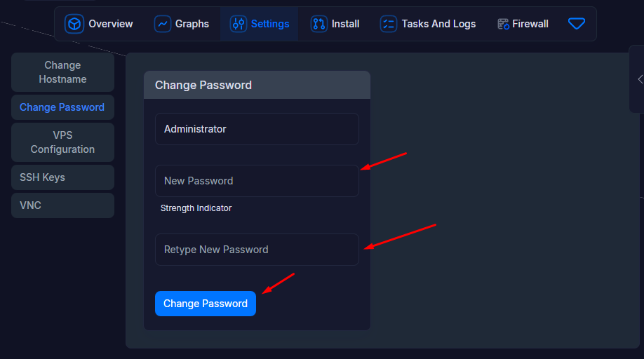
Task: Click the Administrator username field
Action: coord(257,129)
